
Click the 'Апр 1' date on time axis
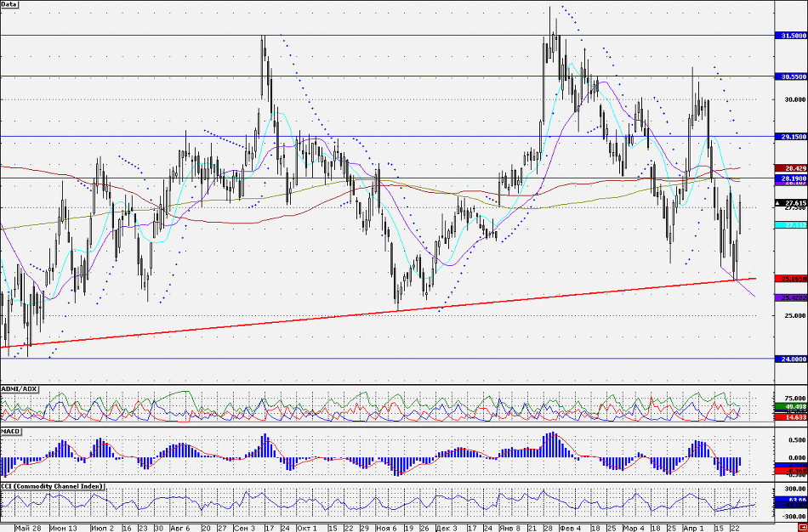(x=694, y=527)
